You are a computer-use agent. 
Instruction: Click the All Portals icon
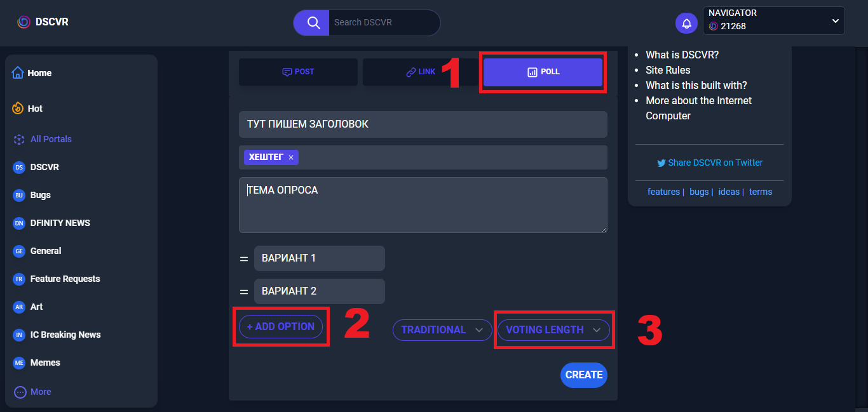point(19,139)
